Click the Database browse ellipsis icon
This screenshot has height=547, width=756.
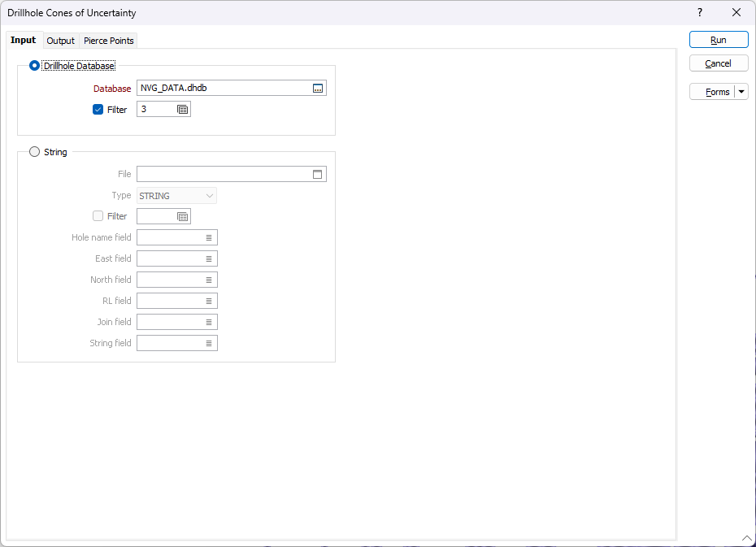click(x=318, y=89)
